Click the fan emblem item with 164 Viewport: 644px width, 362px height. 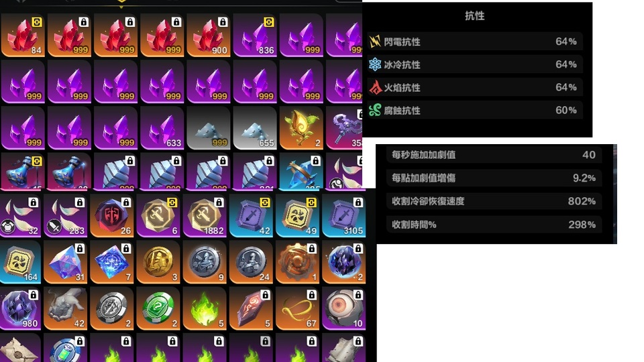(19, 262)
